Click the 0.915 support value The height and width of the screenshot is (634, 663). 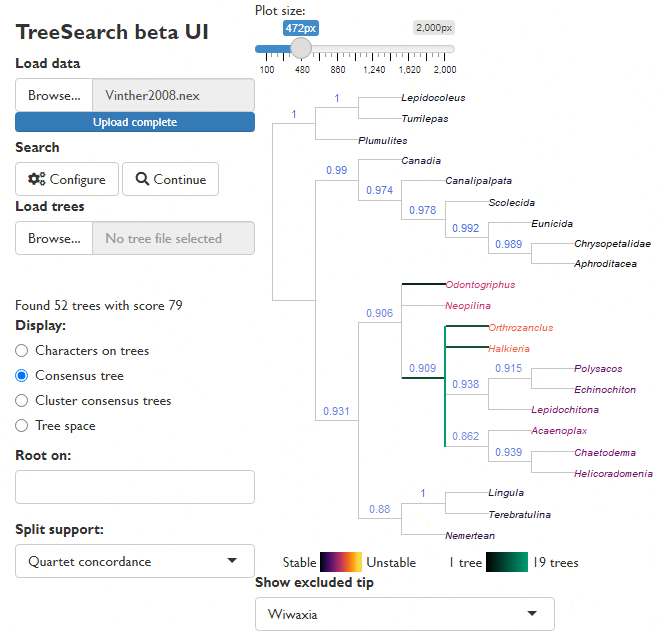tap(509, 368)
